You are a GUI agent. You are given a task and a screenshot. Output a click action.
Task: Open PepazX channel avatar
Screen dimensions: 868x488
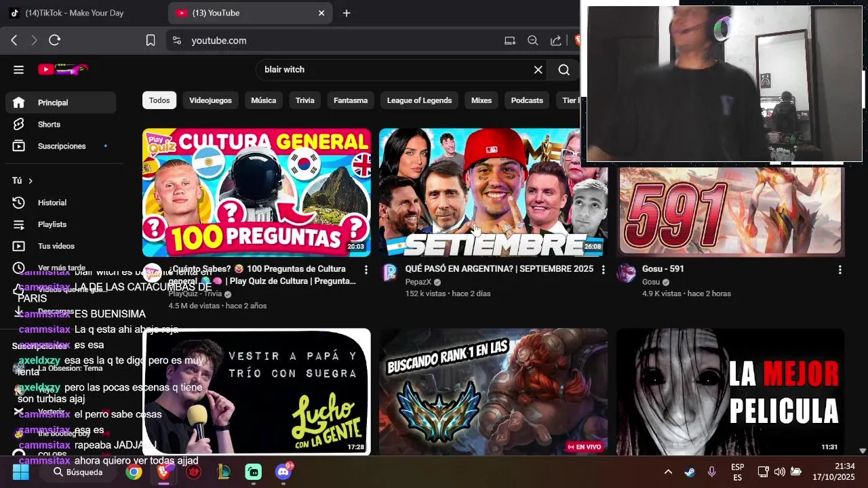pyautogui.click(x=389, y=273)
